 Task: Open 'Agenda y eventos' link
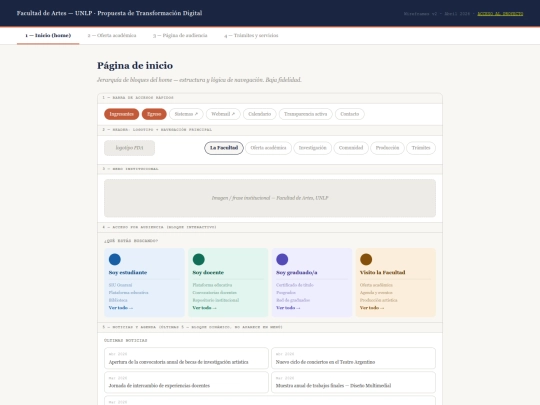point(376,293)
